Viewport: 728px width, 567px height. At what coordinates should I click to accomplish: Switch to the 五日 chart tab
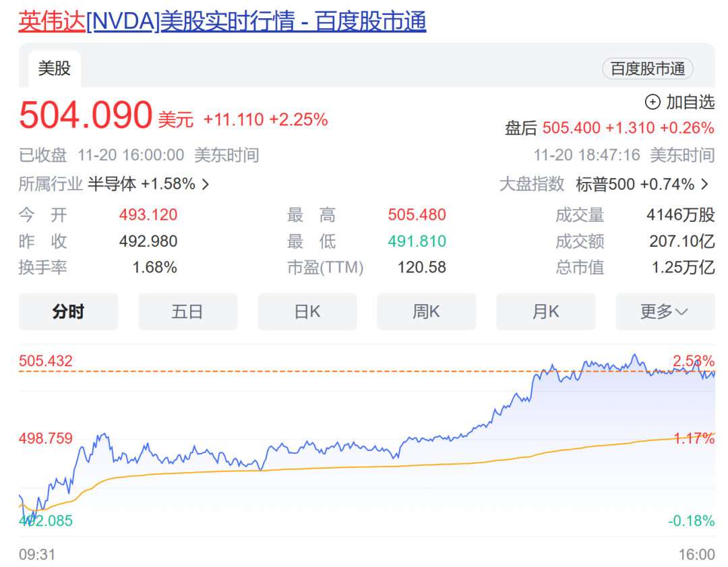pyautogui.click(x=187, y=311)
